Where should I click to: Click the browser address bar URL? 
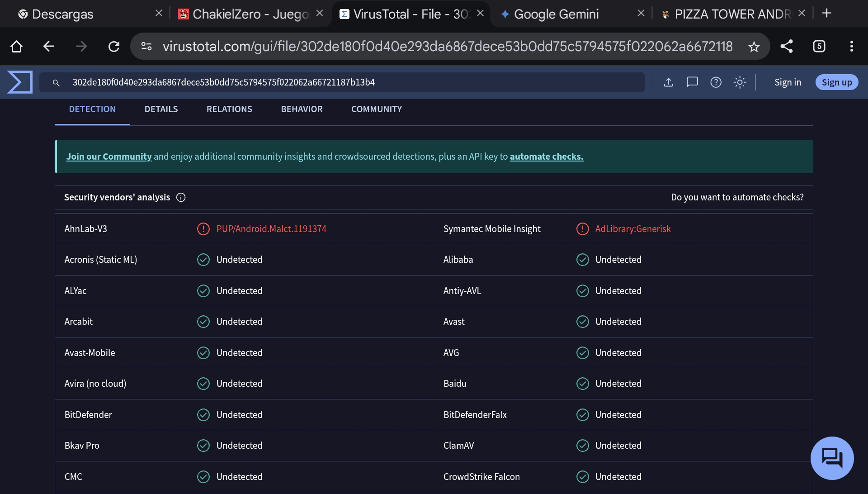448,46
